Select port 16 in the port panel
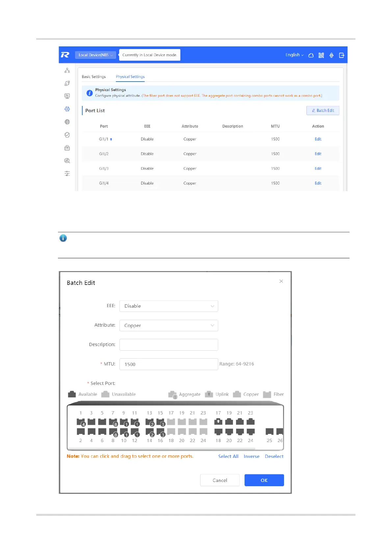This screenshot has height=554, width=392. 160,432
